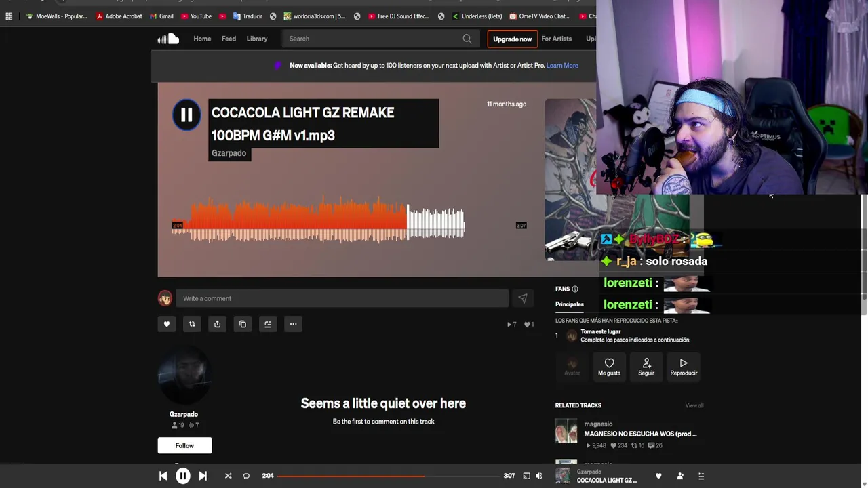Click the SoundCloud search field
This screenshot has width=868, height=488.
pyautogui.click(x=380, y=39)
